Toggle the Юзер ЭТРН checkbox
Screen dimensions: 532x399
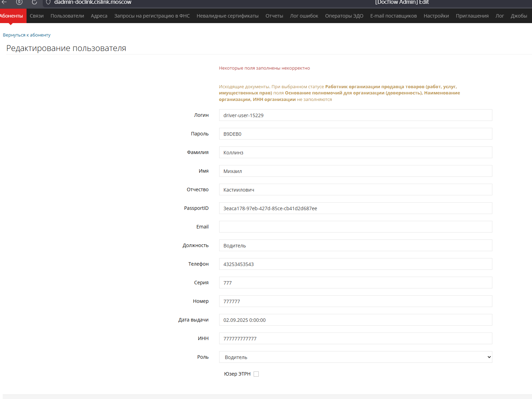[x=256, y=374]
